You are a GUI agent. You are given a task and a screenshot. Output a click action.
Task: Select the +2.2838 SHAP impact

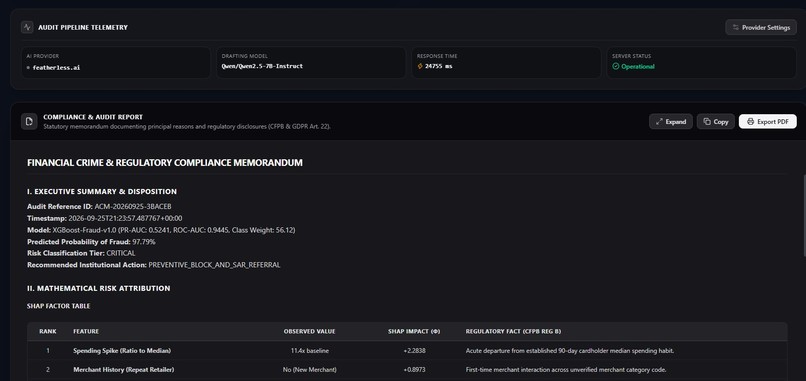click(x=414, y=351)
